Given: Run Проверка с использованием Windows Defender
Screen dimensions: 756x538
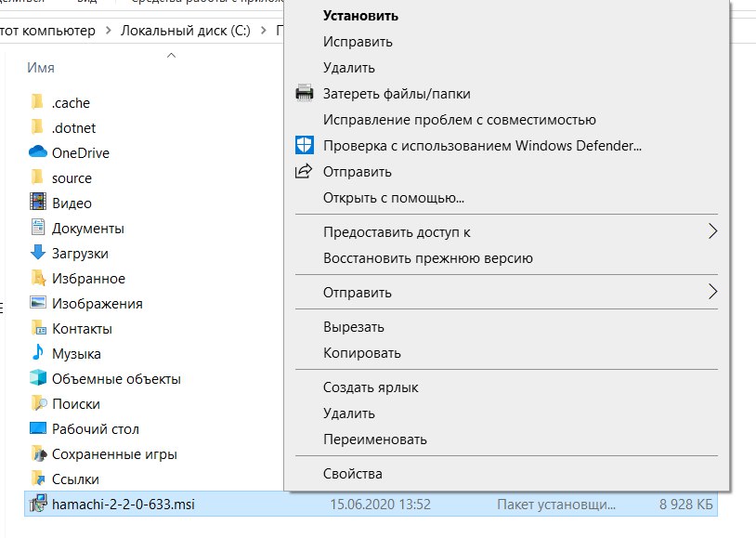Looking at the screenshot, I should (506, 146).
